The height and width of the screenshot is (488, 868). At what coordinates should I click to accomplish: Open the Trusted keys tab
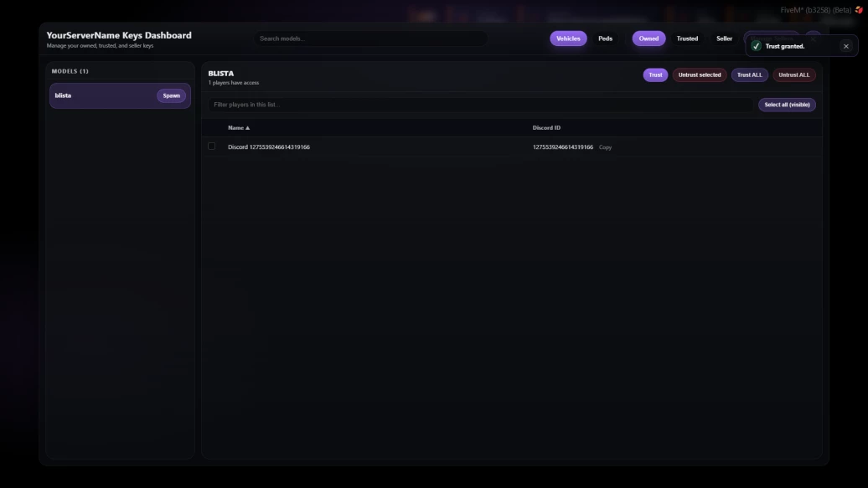pos(687,39)
